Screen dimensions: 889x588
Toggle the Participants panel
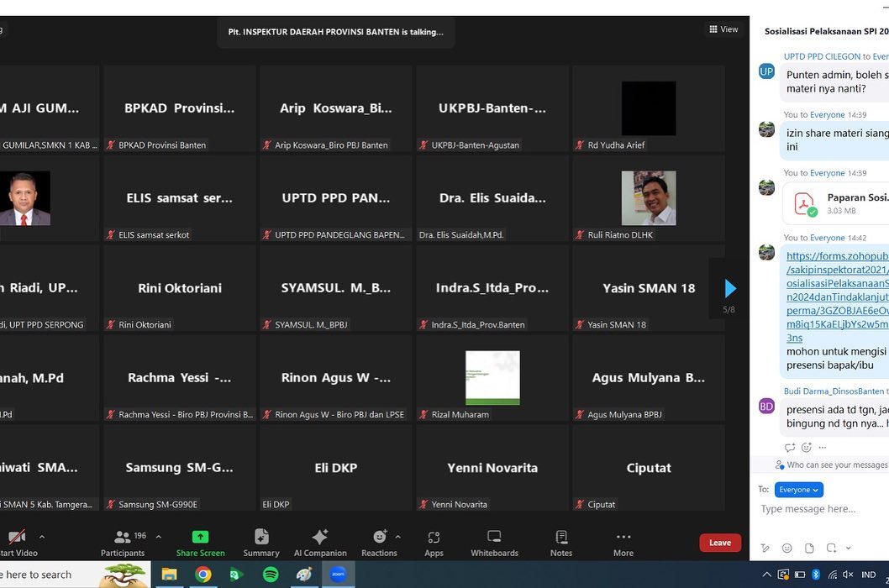coord(123,543)
